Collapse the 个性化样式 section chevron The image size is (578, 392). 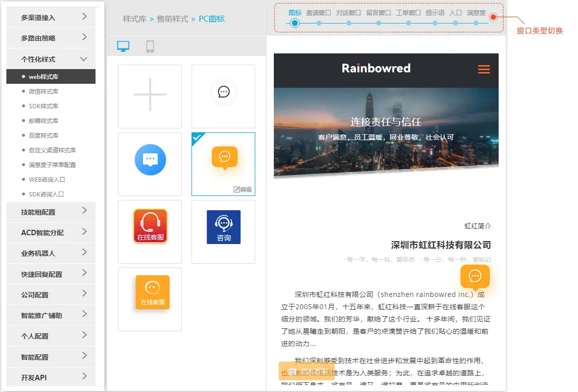tap(84, 59)
